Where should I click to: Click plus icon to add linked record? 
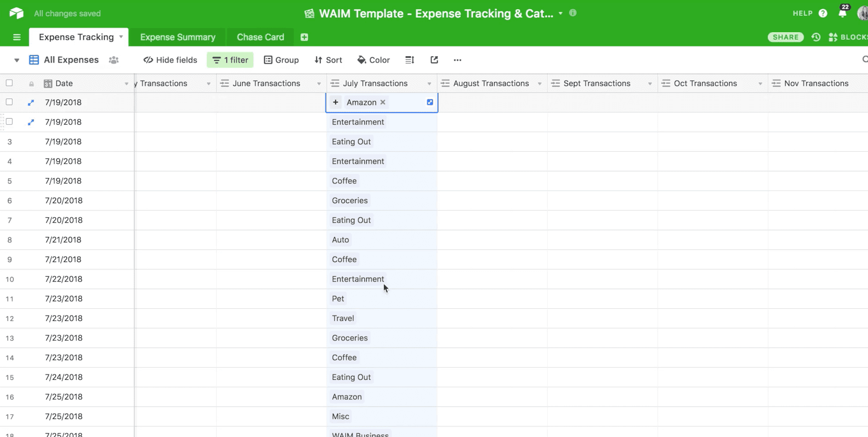point(336,102)
